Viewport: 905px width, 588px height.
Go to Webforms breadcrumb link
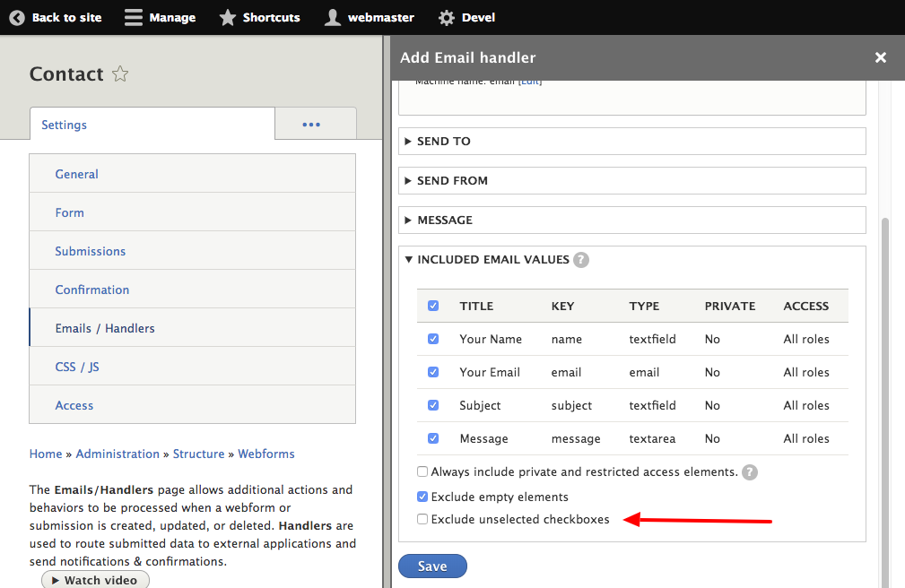pos(266,454)
